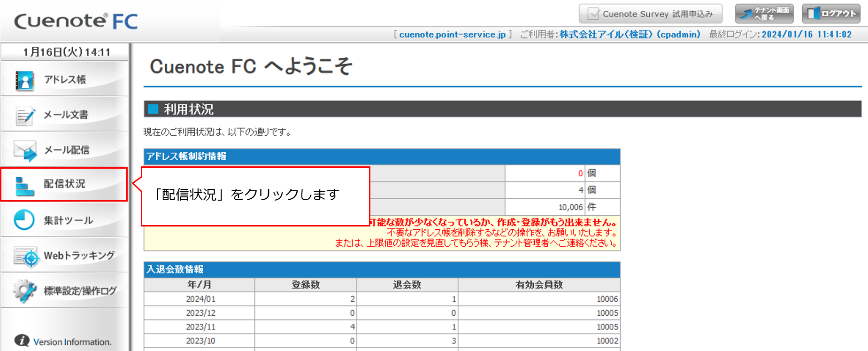Click the ログアウト button
The height and width of the screenshot is (351, 868).
click(831, 14)
